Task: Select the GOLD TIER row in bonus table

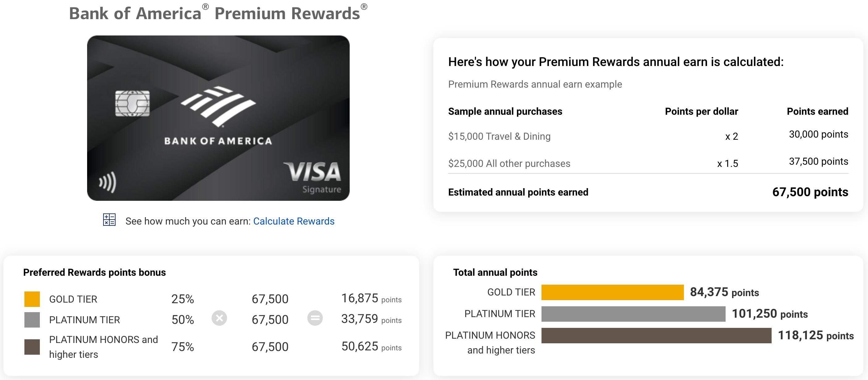Action: [74, 299]
